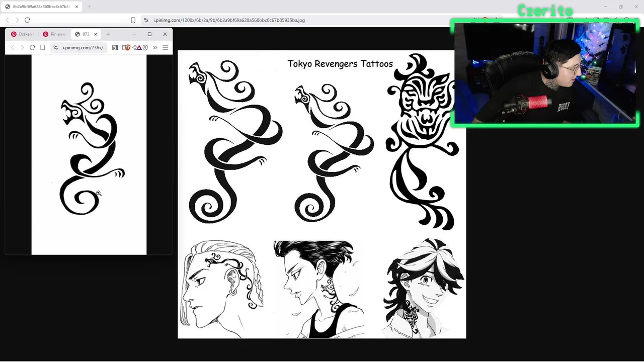This screenshot has height=362, width=644.
Task: Click the Tokyo Revengers Tattoos image
Action: point(322,194)
